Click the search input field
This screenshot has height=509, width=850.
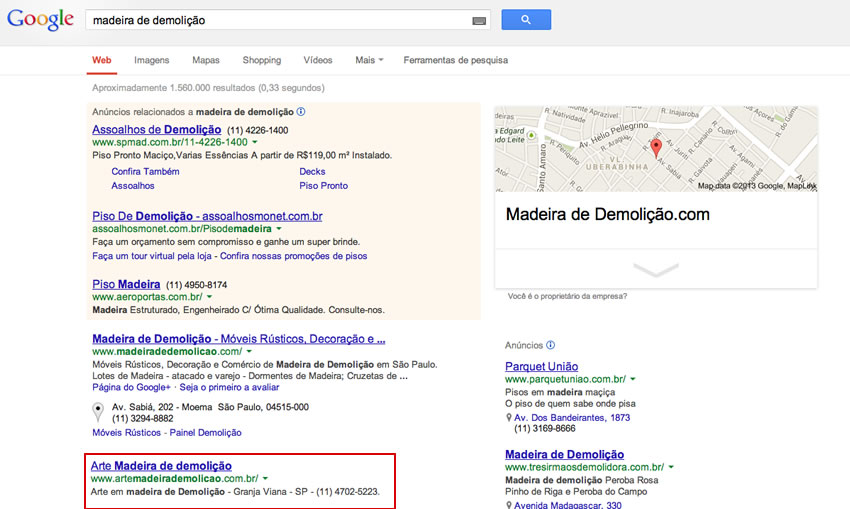[x=278, y=20]
